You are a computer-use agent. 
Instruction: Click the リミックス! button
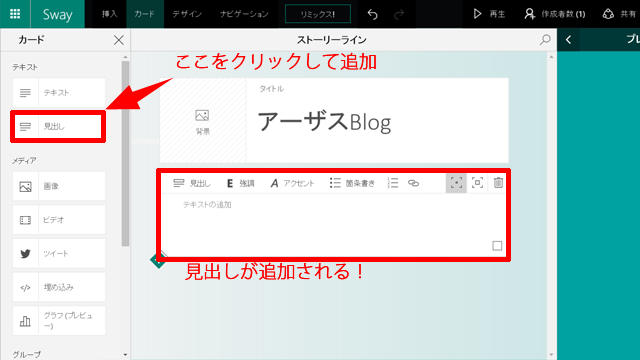pos(318,14)
